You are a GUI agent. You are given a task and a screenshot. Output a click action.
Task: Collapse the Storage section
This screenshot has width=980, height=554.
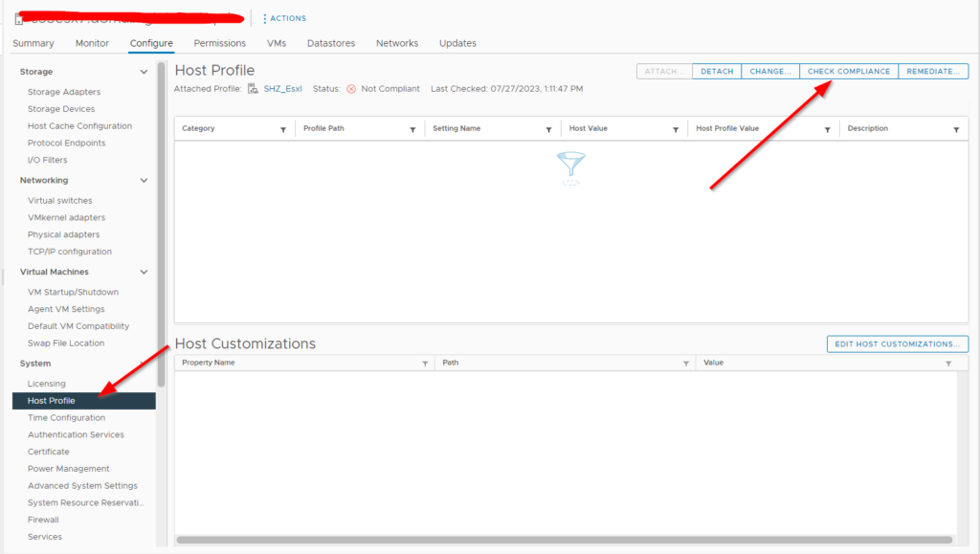tap(144, 72)
